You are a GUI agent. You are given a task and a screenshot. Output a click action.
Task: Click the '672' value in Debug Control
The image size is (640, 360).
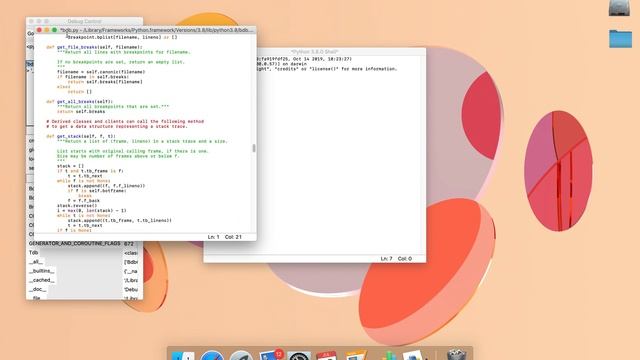click(x=129, y=244)
